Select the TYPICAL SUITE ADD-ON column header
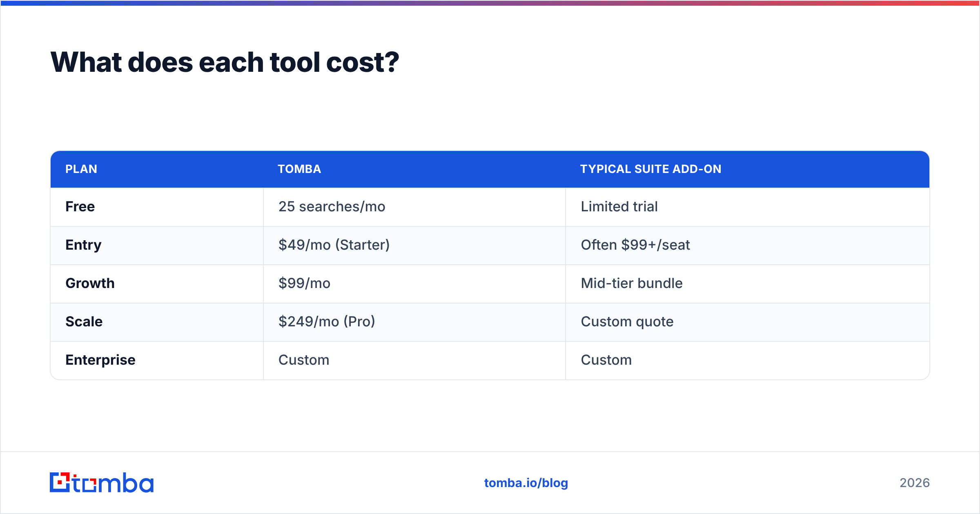The image size is (980, 514). (x=650, y=169)
